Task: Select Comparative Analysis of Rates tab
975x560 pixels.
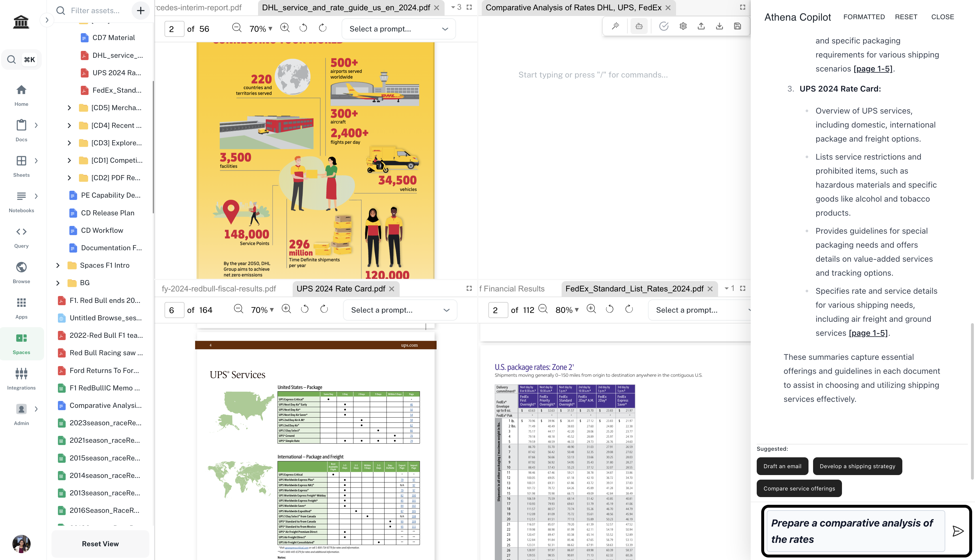Action: click(x=573, y=8)
